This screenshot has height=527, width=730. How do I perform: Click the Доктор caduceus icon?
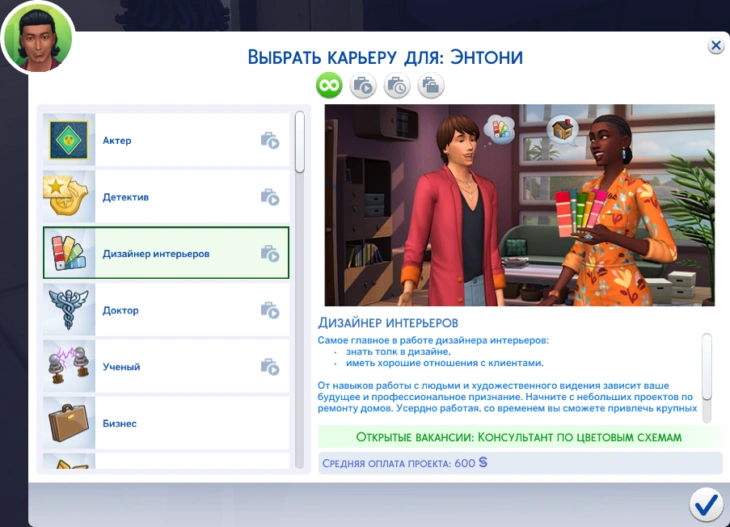(68, 310)
